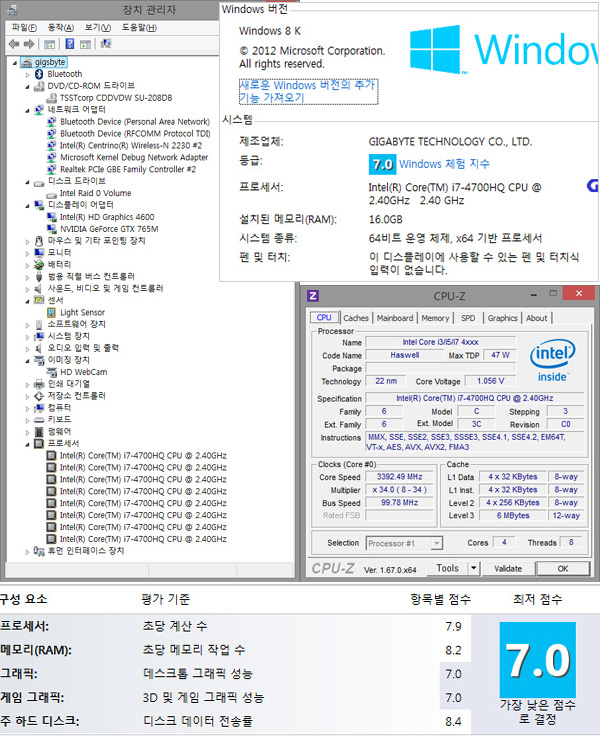Click the Bluetooth device category icon
The height and width of the screenshot is (739, 600).
click(x=39, y=74)
